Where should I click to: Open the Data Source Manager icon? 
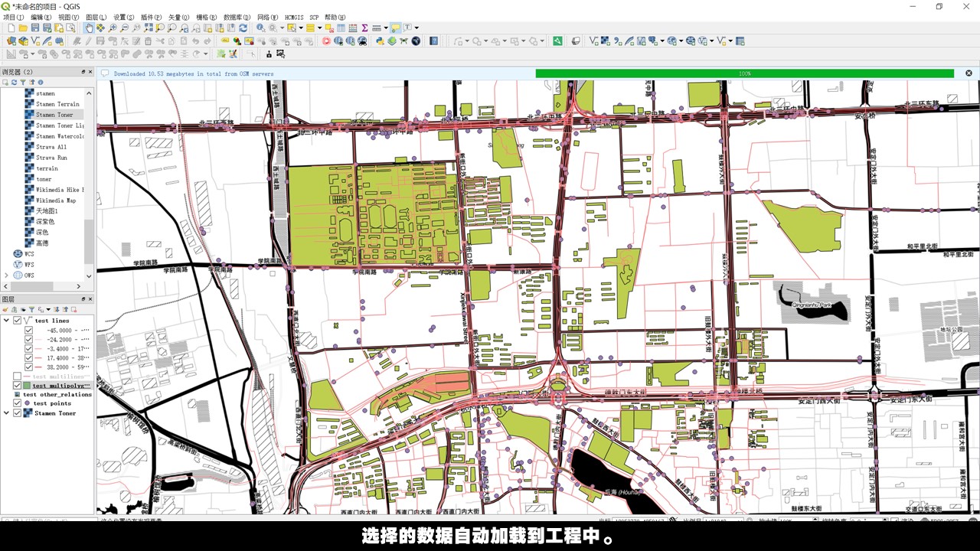(x=11, y=41)
